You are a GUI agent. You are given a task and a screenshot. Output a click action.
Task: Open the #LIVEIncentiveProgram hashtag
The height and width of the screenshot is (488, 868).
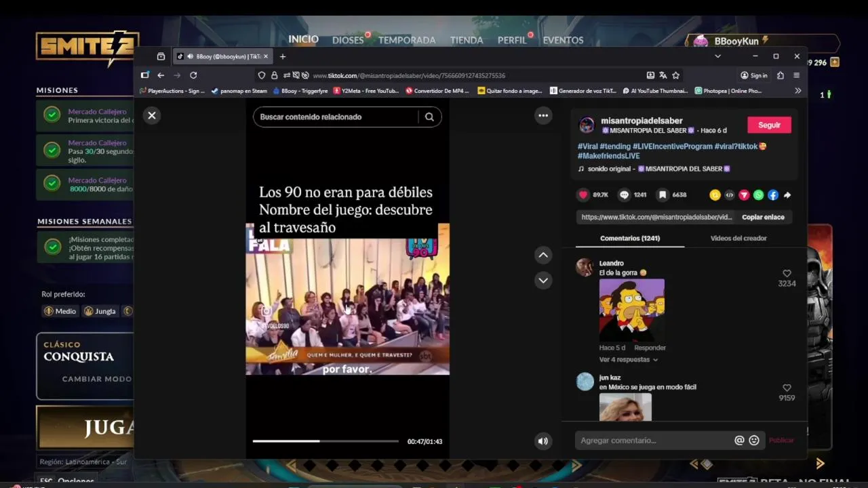click(x=673, y=146)
